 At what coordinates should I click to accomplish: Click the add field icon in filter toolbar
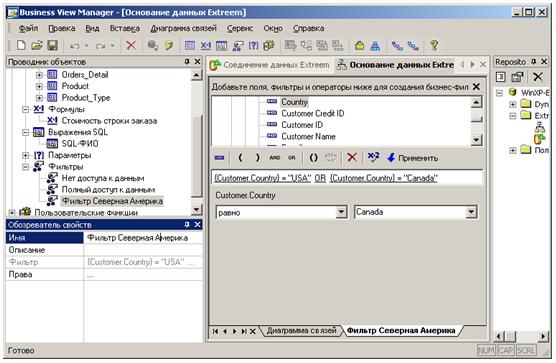219,157
